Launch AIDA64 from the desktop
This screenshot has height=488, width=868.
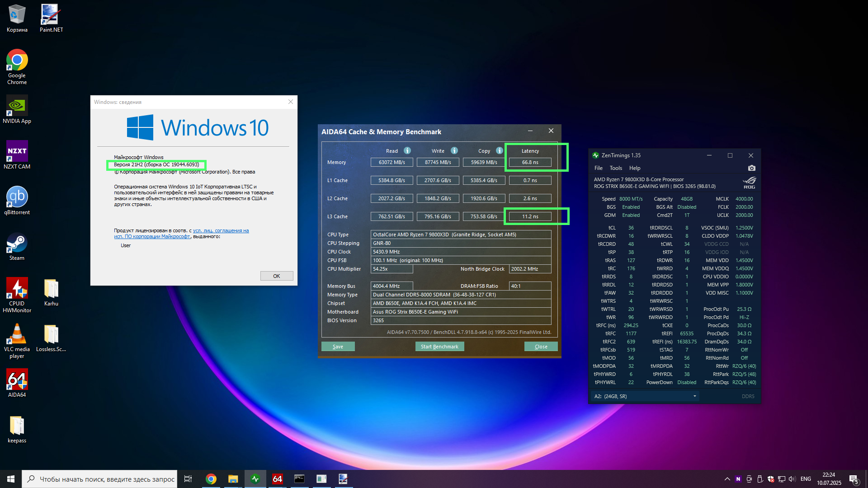point(17,383)
